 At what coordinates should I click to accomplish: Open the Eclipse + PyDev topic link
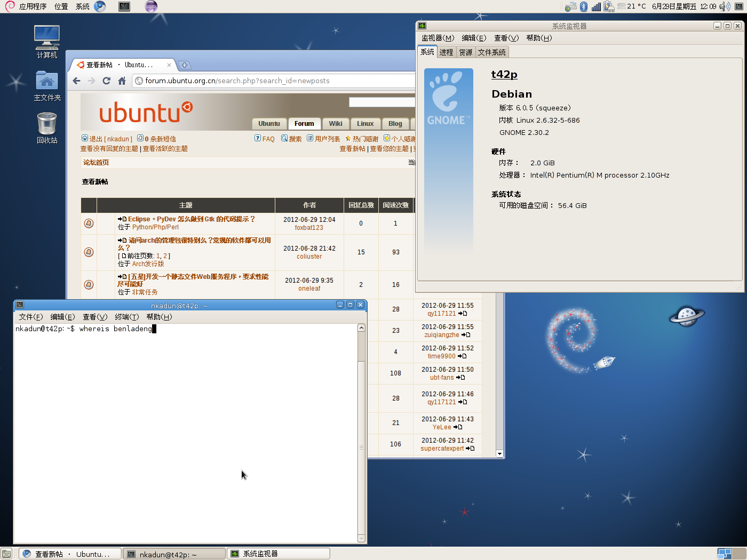pyautogui.click(x=192, y=219)
